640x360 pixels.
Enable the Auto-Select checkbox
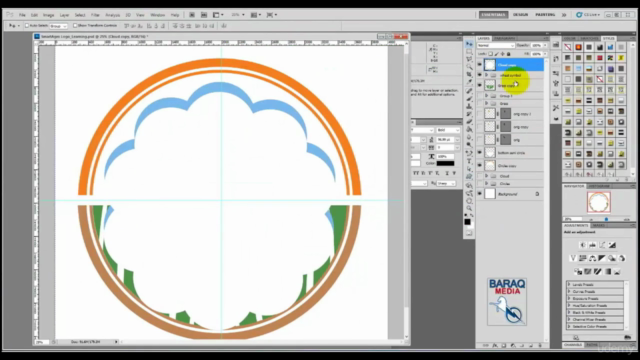tap(27, 25)
